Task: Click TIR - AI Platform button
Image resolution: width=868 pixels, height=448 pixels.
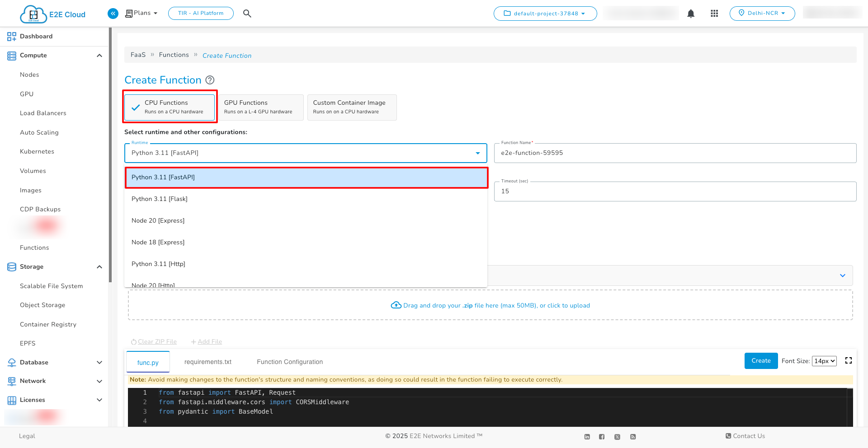Action: pos(201,14)
